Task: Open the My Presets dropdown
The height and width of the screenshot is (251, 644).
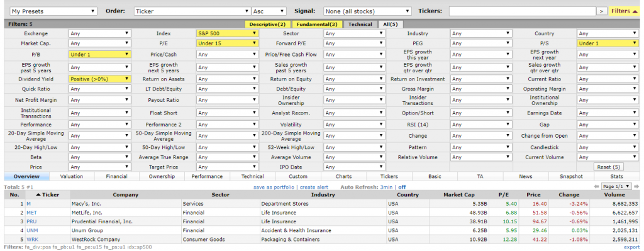Action: click(53, 11)
